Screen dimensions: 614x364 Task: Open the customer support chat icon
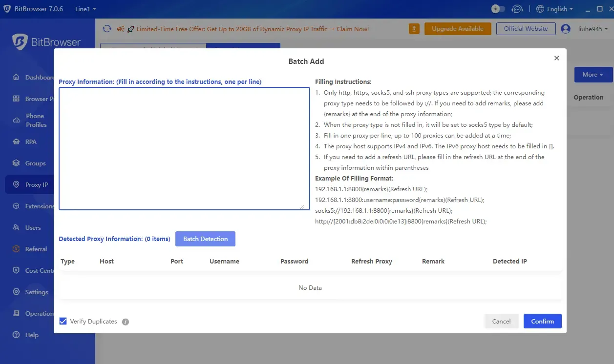tap(517, 9)
